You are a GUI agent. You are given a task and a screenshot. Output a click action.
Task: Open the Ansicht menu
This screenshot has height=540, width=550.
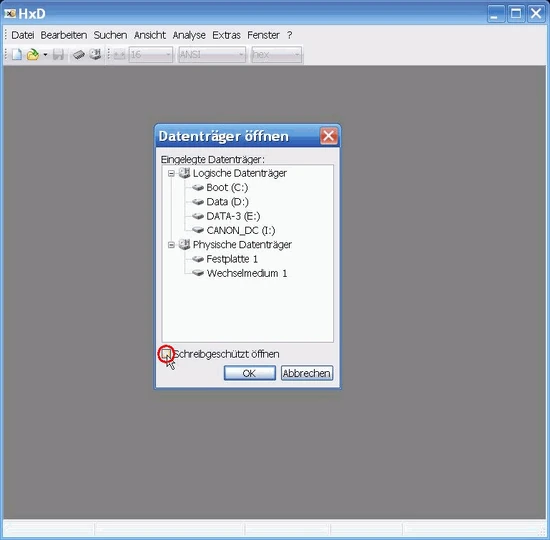[x=150, y=35]
